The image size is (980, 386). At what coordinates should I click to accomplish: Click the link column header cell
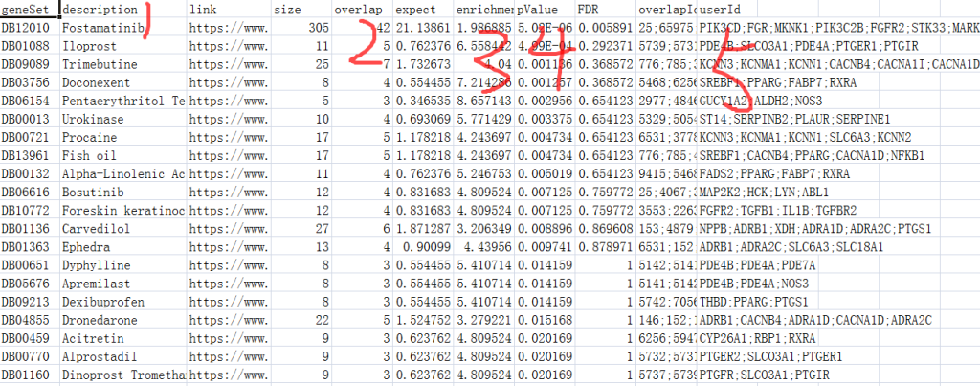pos(228,10)
